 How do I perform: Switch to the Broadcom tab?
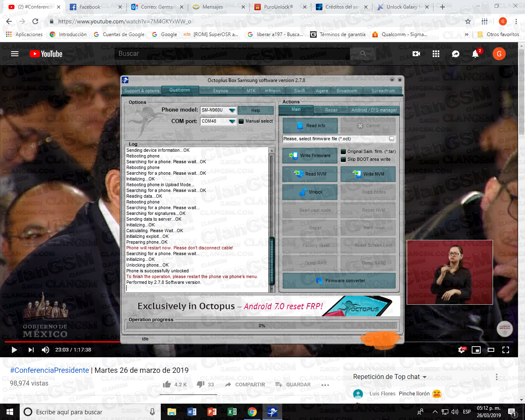[347, 91]
